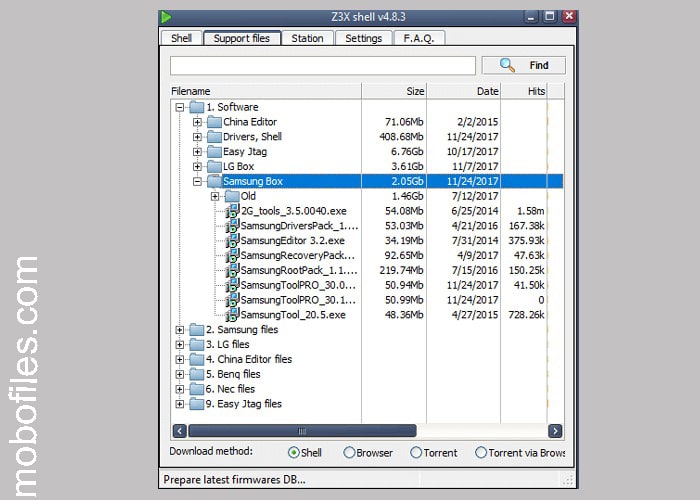Click the 728.26k hits value

[526, 315]
